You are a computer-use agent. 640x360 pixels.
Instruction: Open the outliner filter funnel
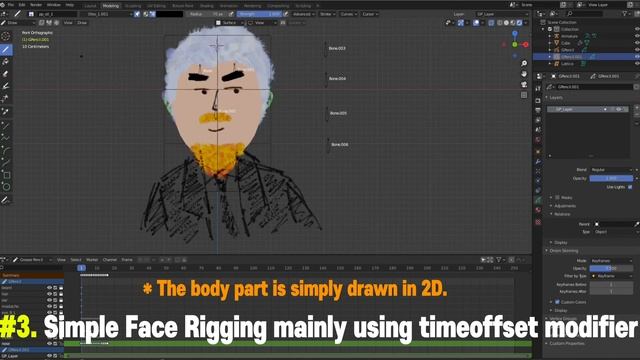coord(624,13)
